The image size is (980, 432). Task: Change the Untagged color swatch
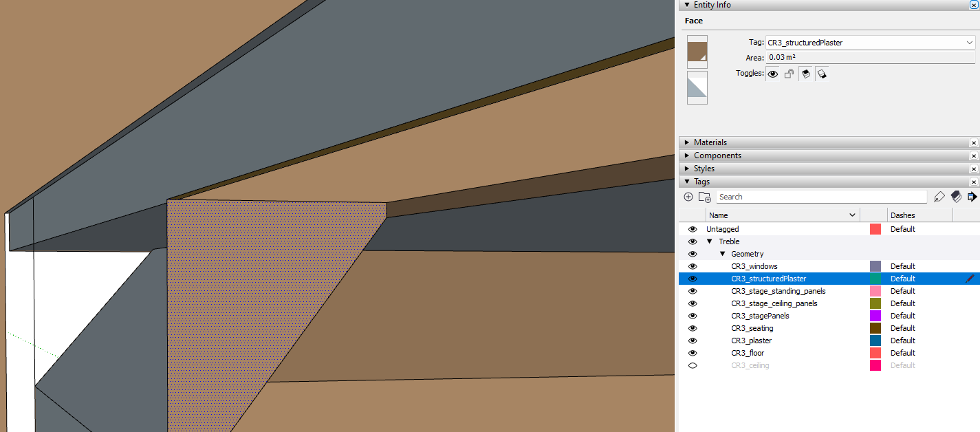875,229
